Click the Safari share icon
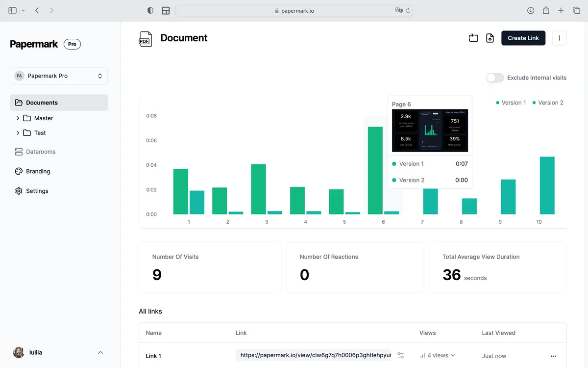This screenshot has height=368, width=588. pos(546,10)
